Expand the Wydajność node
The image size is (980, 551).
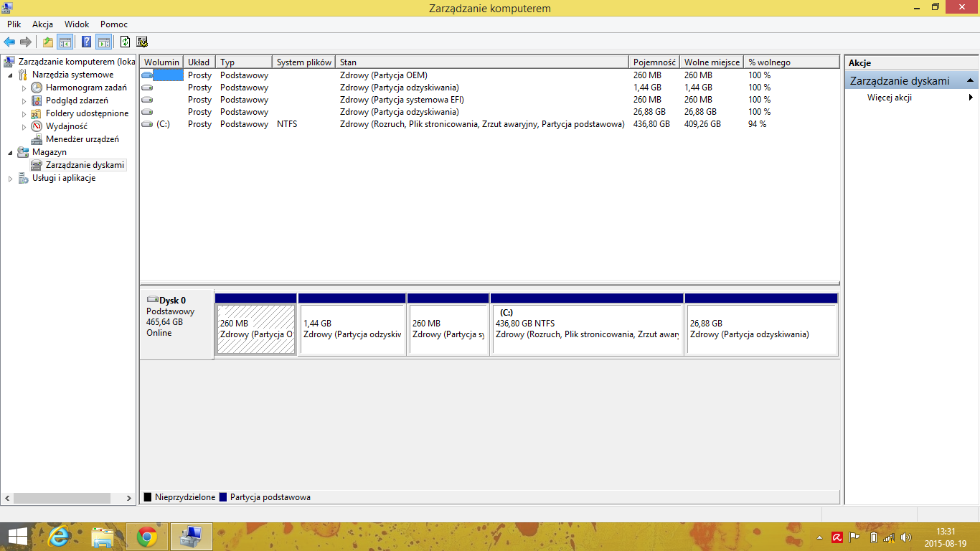(x=24, y=126)
